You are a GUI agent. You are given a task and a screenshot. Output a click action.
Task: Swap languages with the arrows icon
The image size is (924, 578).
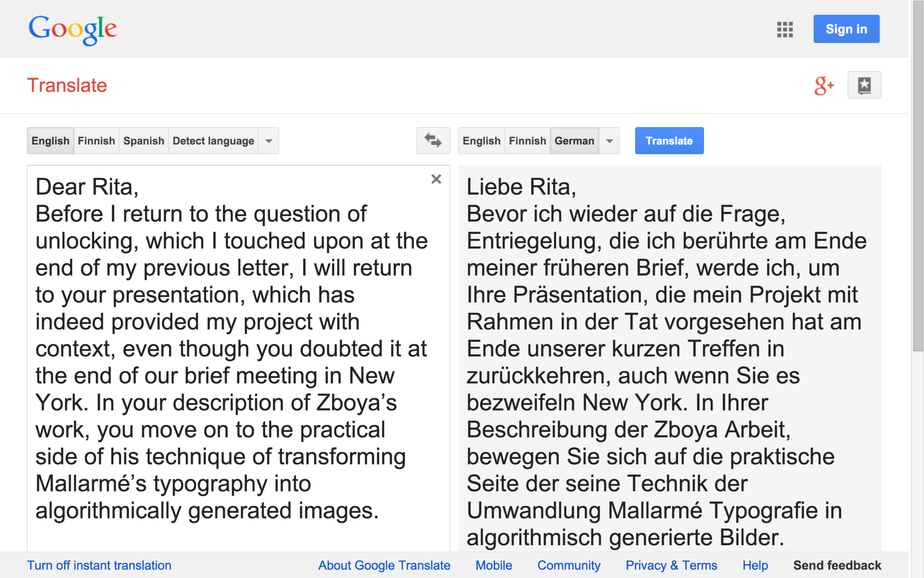click(433, 141)
